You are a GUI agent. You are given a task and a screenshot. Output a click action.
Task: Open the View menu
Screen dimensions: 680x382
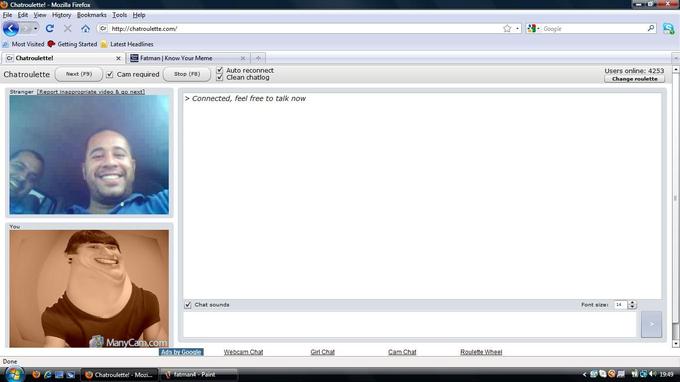pyautogui.click(x=39, y=15)
